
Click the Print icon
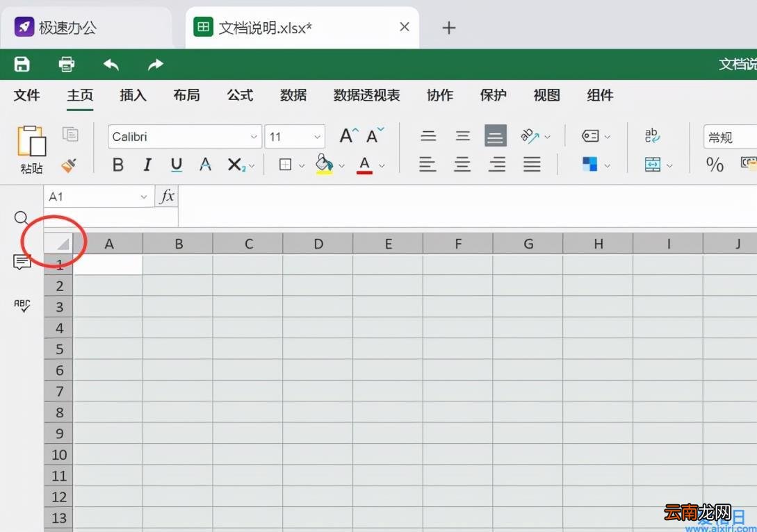(66, 64)
